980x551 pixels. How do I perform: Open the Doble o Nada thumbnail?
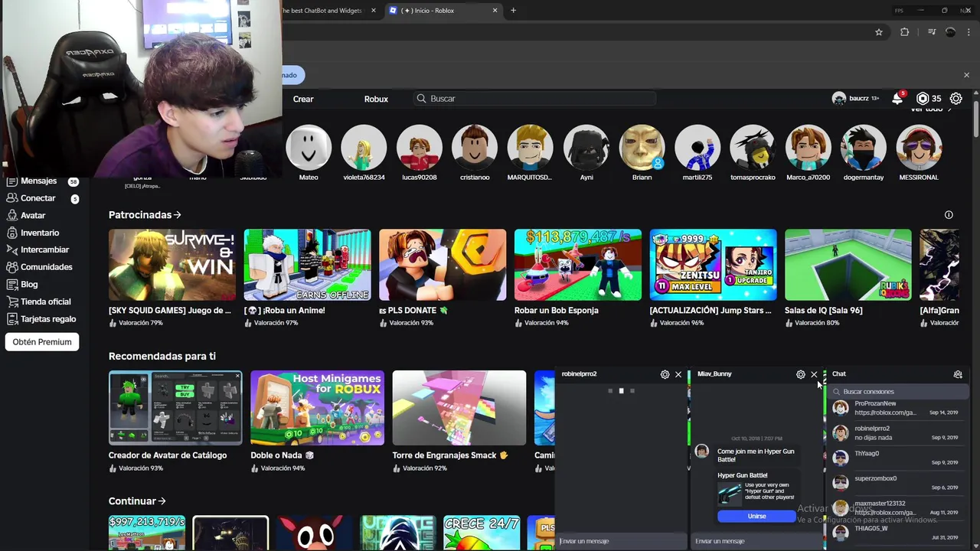[317, 408]
